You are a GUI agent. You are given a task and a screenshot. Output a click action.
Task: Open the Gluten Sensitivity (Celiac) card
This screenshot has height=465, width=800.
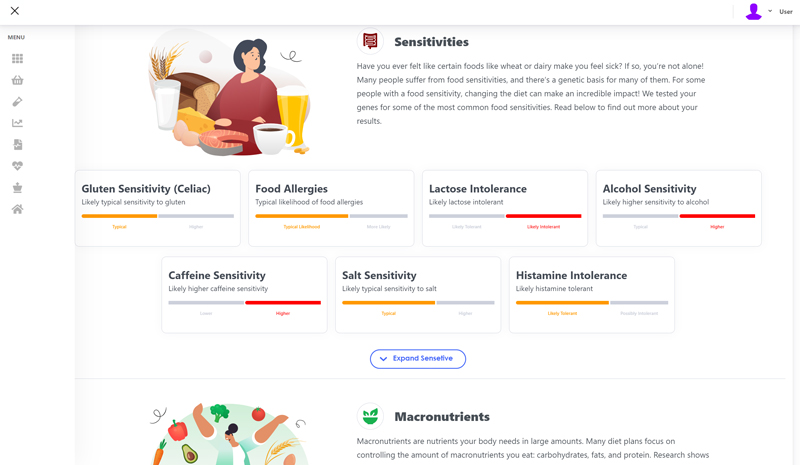[158, 208]
